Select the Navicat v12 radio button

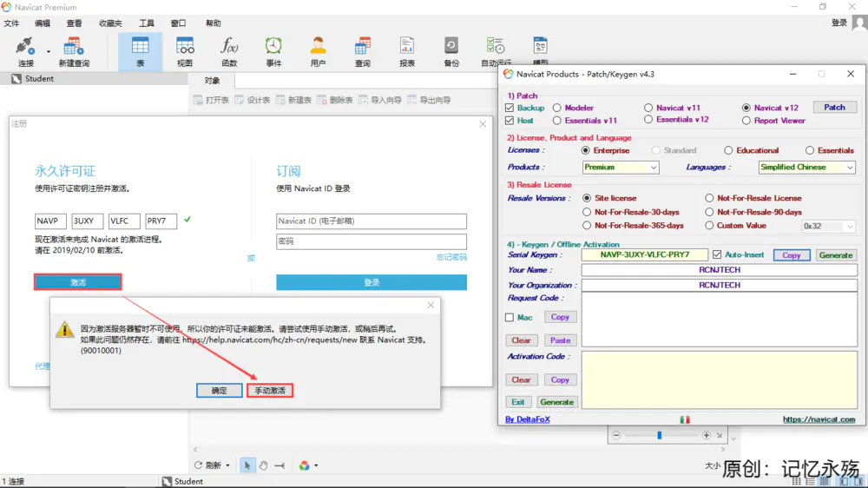point(746,108)
